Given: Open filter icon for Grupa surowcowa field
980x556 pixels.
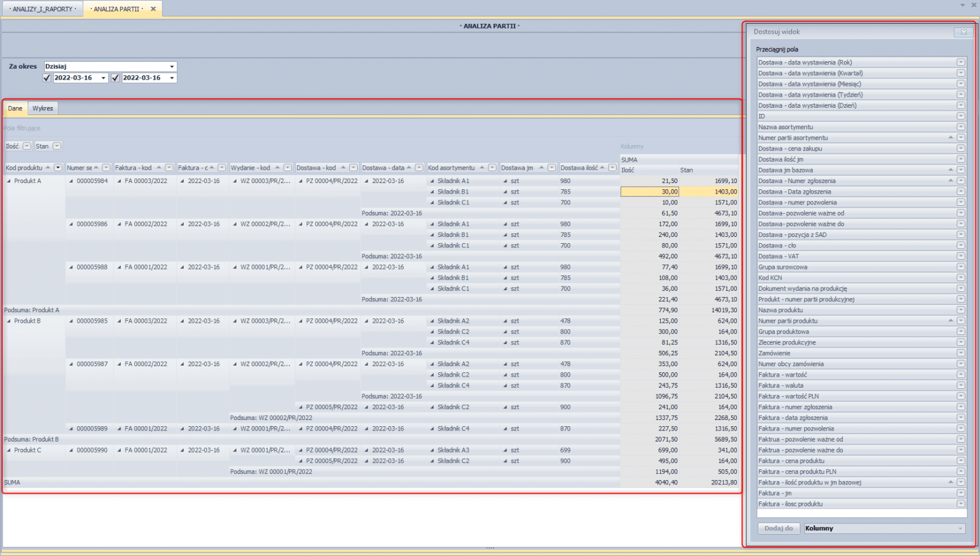Looking at the screenshot, I should pyautogui.click(x=960, y=267).
